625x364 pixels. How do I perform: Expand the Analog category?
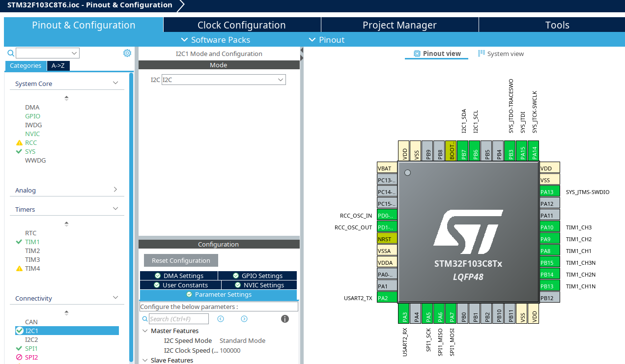click(x=115, y=190)
